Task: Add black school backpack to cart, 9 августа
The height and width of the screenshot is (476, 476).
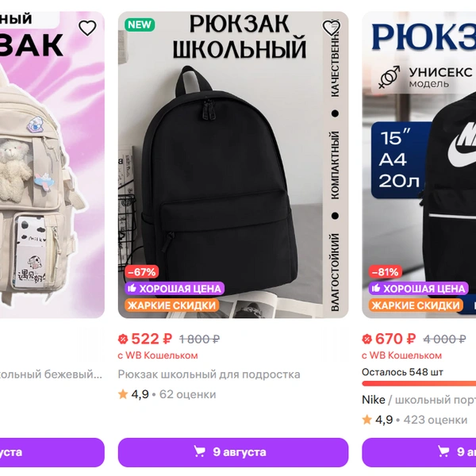Action: (x=233, y=452)
